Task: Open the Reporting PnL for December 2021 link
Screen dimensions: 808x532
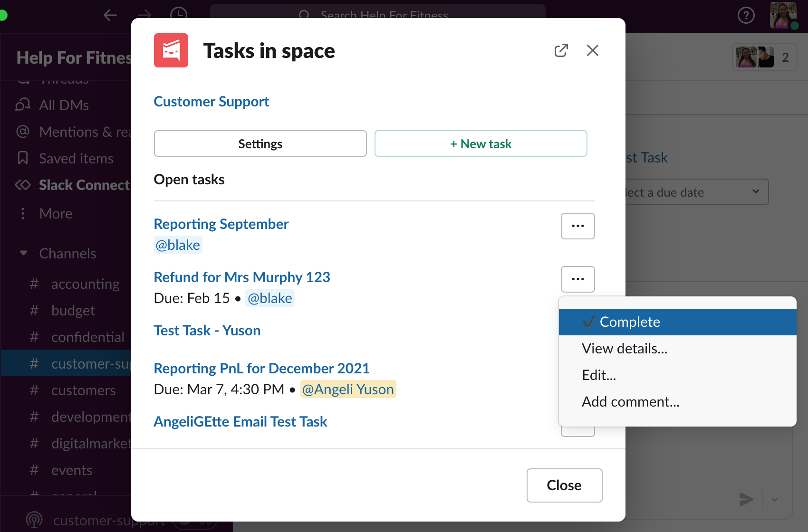Action: (x=262, y=368)
